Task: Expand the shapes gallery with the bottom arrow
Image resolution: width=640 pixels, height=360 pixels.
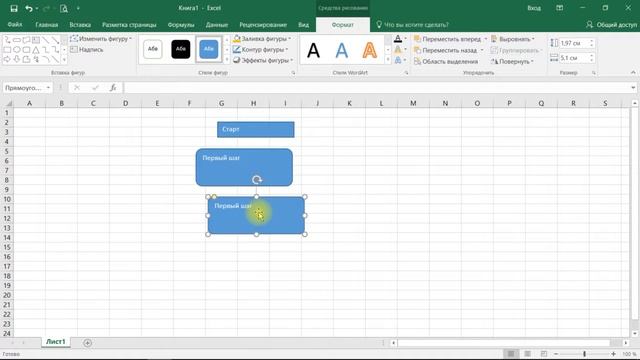Action: (x=64, y=60)
